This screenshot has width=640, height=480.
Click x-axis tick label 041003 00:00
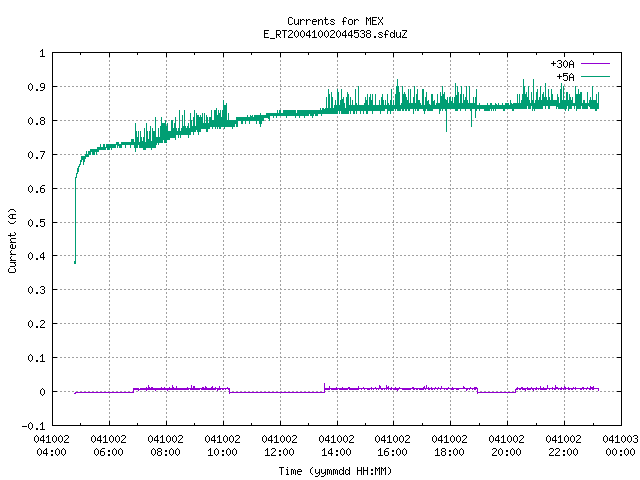(620, 446)
